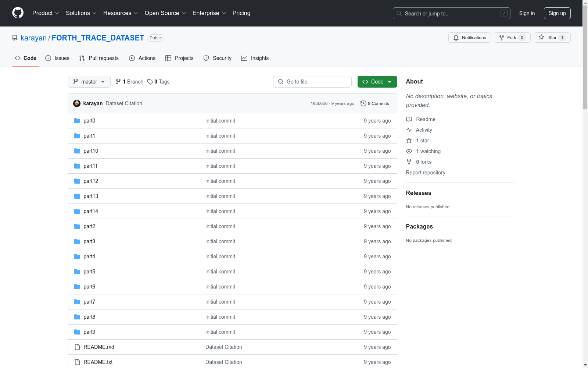This screenshot has width=588, height=368.
Task: Open the part11 folder name
Action: coord(90,166)
